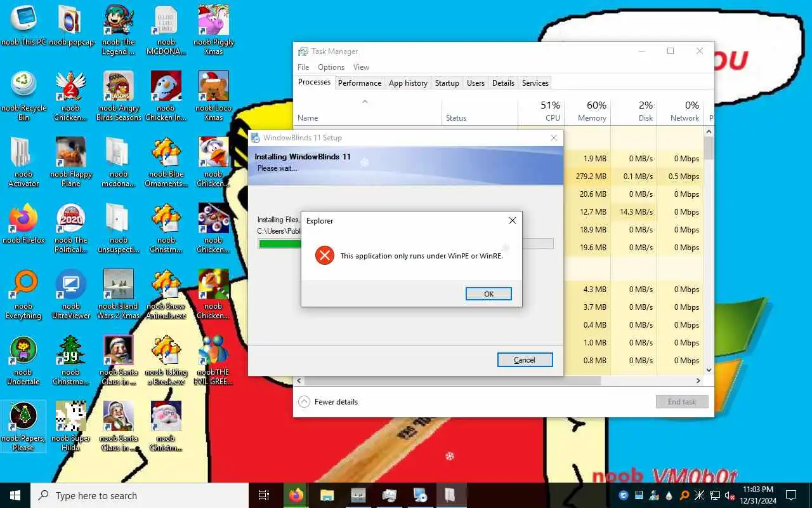Viewport: 812px width, 508px height.
Task: Sort processes by CPU column header
Action: point(541,110)
